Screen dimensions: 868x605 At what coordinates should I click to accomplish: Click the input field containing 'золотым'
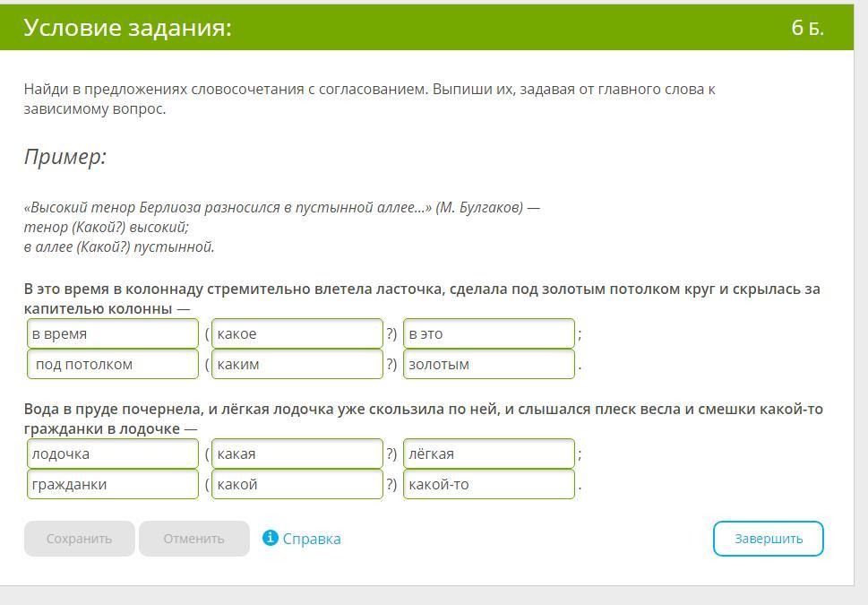coord(489,364)
